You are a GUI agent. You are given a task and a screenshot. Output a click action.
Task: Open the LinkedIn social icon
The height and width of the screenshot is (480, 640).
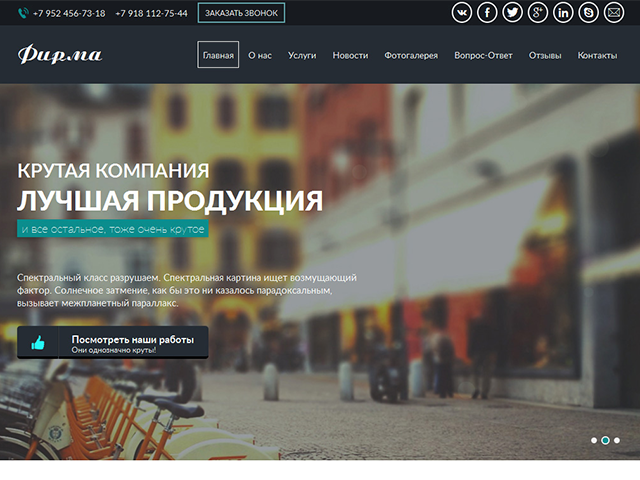coord(563,13)
